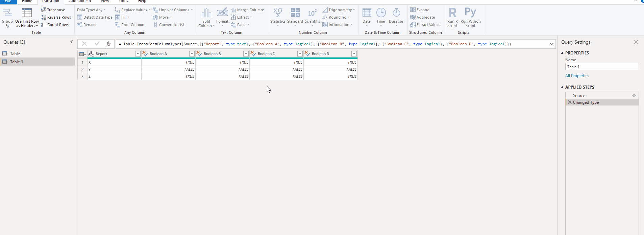Click Use First Row as Headers

(x=27, y=18)
